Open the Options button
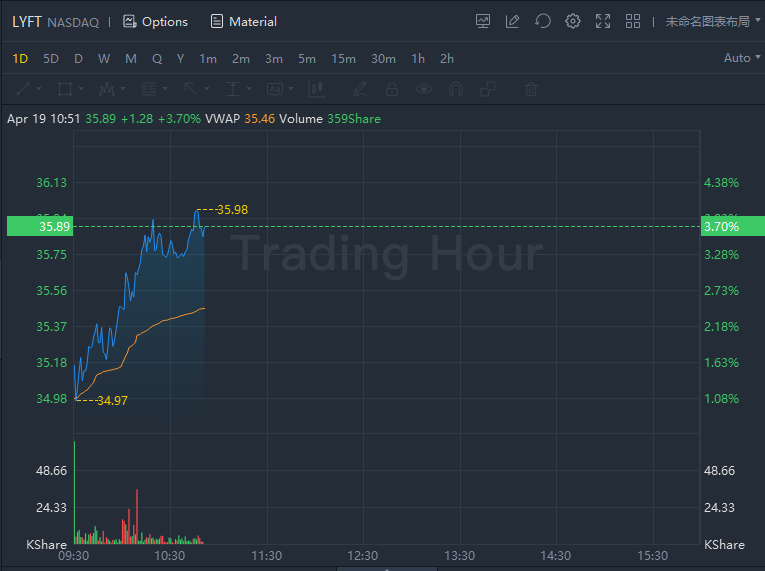765x571 pixels. 155,21
